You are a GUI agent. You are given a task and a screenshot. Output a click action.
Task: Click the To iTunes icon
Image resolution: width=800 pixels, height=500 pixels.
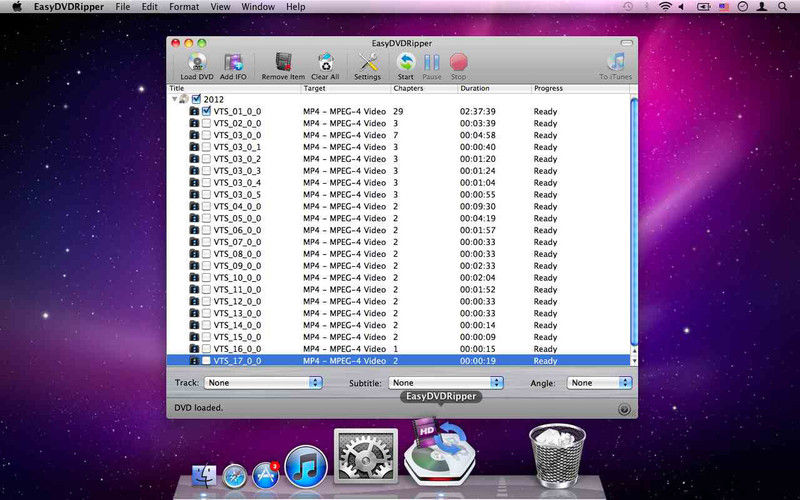pyautogui.click(x=616, y=62)
